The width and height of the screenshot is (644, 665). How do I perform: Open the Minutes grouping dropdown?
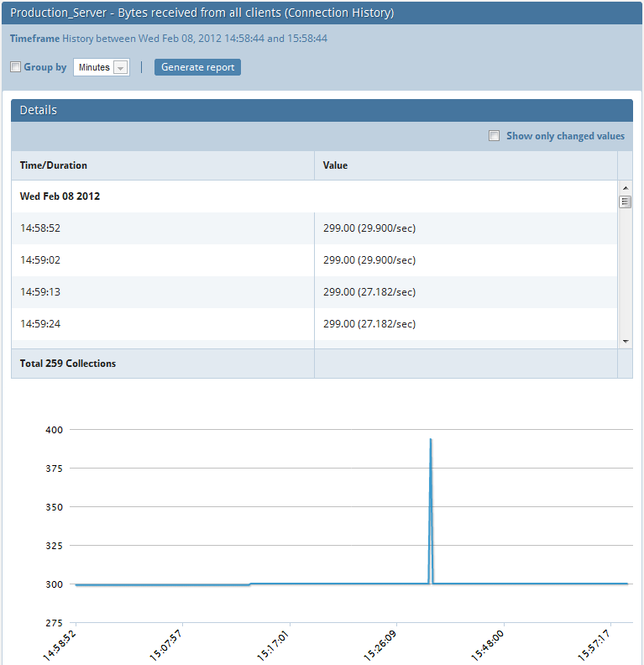(x=102, y=67)
